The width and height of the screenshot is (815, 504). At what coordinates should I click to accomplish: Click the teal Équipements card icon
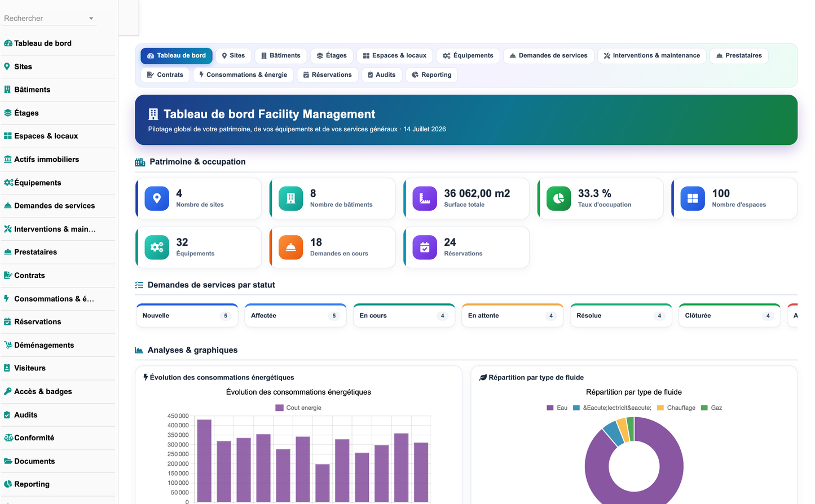(157, 247)
